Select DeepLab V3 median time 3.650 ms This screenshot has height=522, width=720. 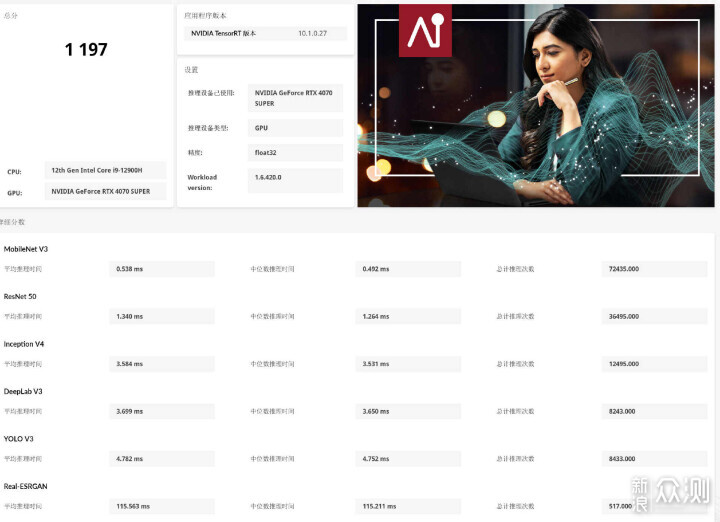point(408,411)
